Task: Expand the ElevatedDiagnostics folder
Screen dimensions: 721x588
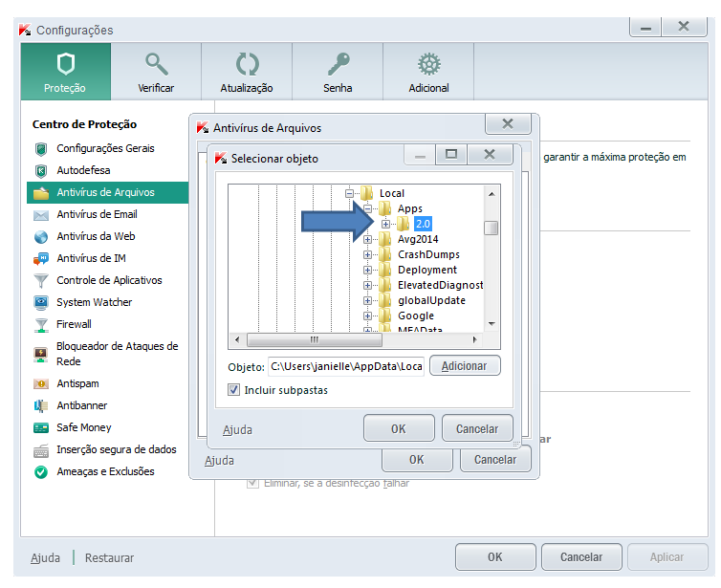Action: 367,286
